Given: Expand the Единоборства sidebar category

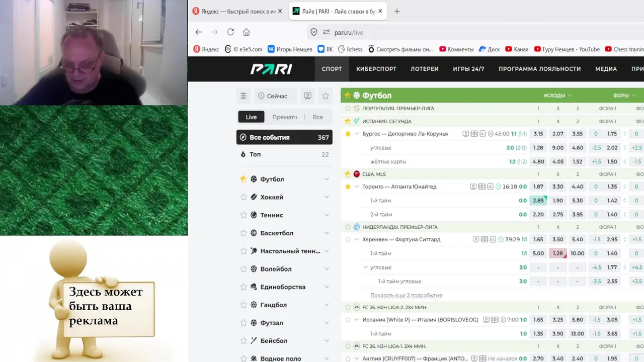Looking at the screenshot, I should 327,287.
